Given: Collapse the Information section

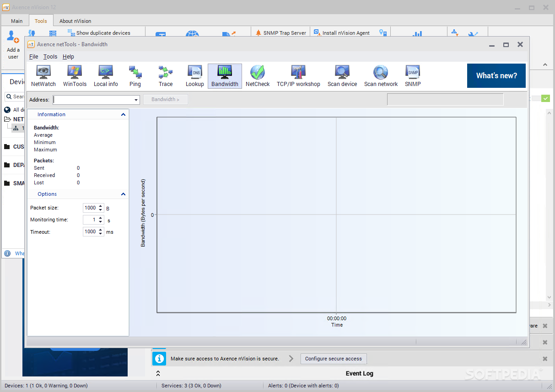Looking at the screenshot, I should point(123,114).
